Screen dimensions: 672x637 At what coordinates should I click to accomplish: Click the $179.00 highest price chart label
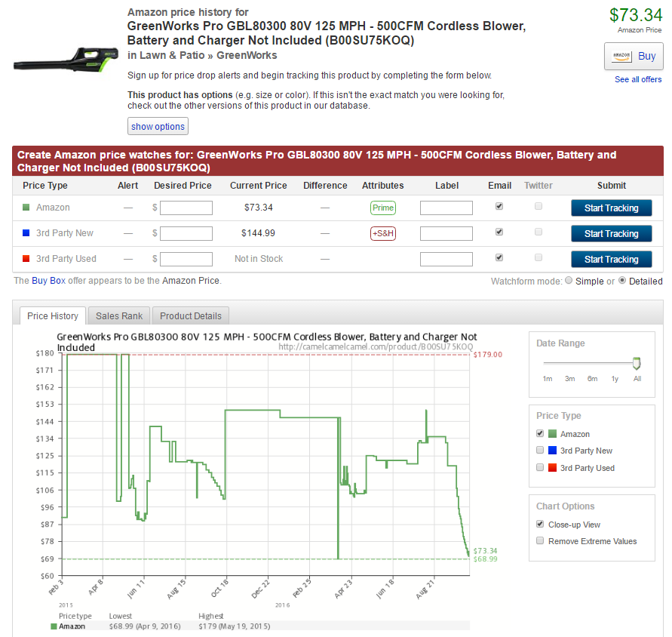click(488, 355)
